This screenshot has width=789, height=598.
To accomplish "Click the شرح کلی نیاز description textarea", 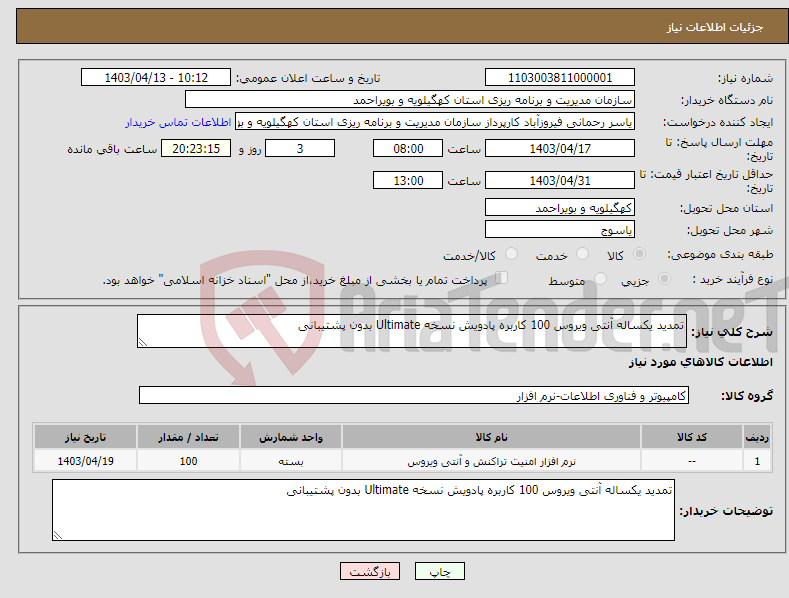I will click(x=412, y=331).
